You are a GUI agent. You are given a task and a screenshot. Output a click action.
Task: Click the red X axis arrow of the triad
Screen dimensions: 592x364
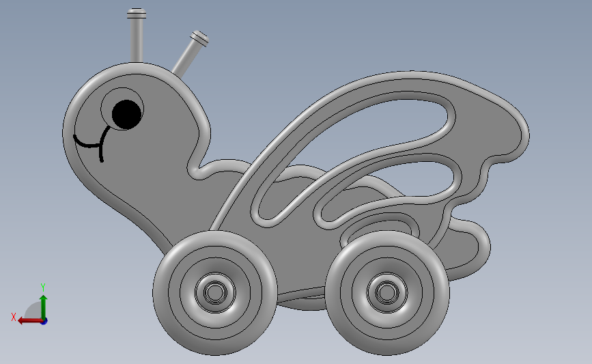[x=29, y=321]
